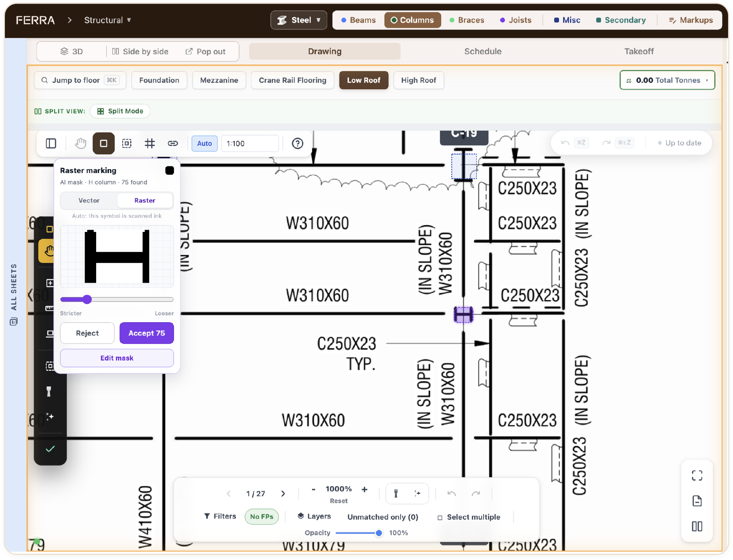The image size is (733, 560).
Task: Undo using the top-right undo arrow
Action: pyautogui.click(x=565, y=143)
